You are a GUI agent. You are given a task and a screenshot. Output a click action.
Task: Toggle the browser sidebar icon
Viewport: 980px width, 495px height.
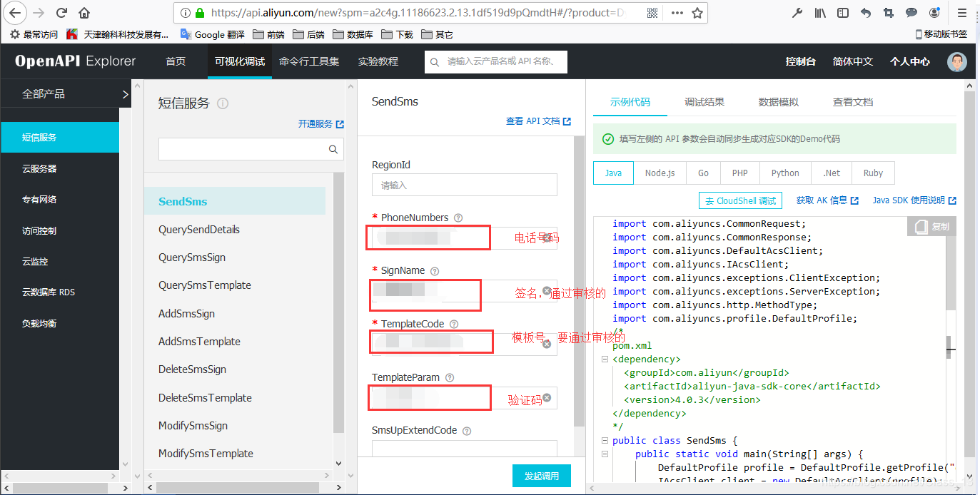click(843, 13)
